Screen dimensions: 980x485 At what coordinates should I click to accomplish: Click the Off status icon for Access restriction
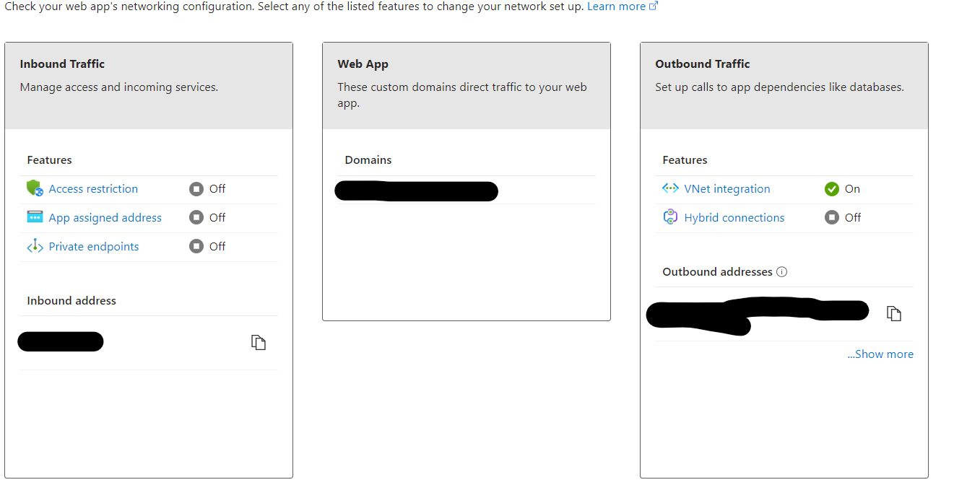196,189
